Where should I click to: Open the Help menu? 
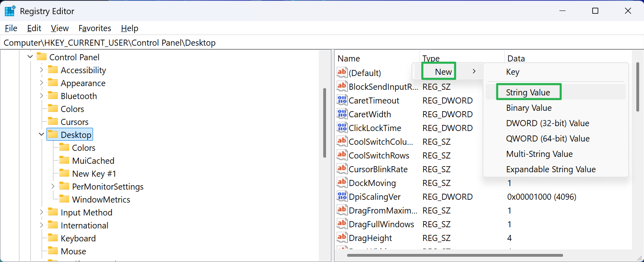pos(129,28)
